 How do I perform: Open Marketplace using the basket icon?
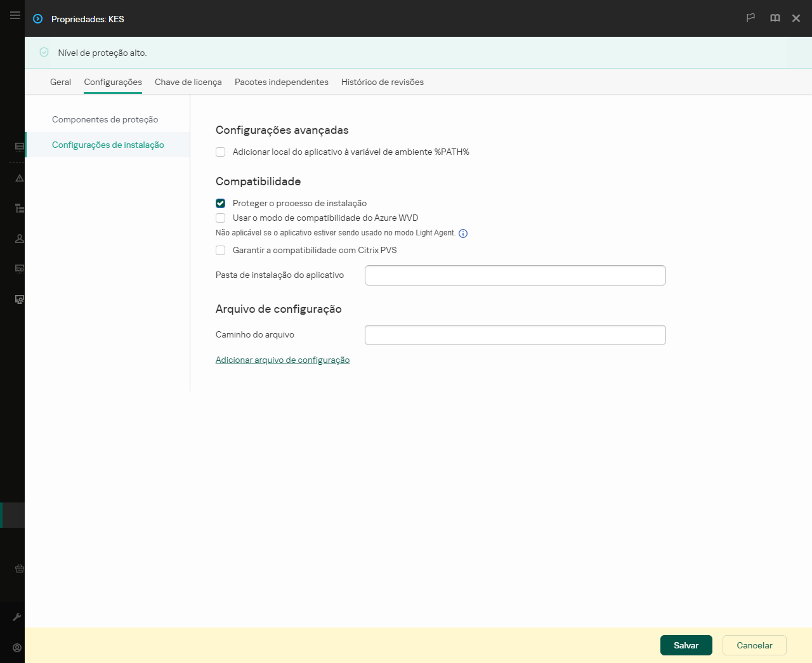tap(18, 569)
